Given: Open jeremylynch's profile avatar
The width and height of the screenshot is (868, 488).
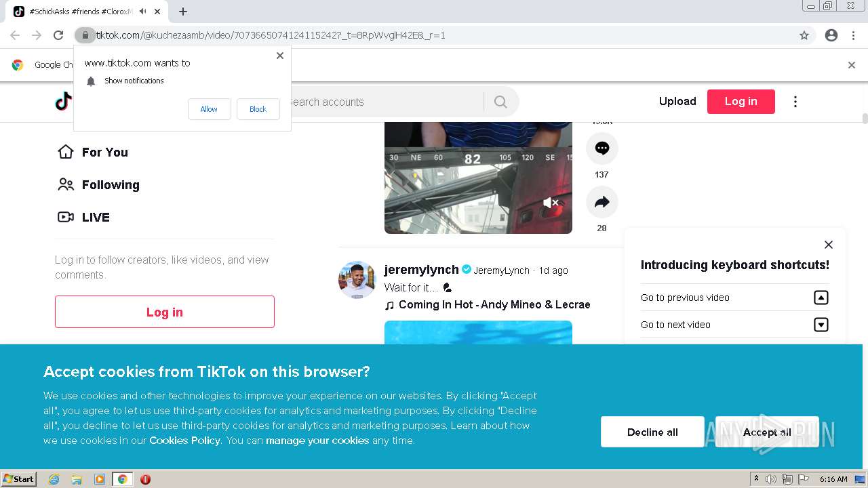Looking at the screenshot, I should pos(357,279).
